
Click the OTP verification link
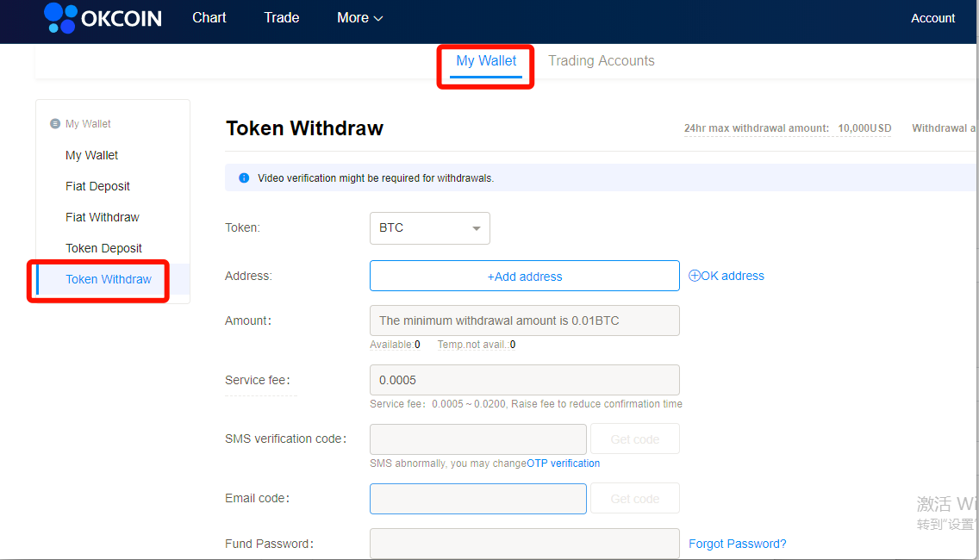coord(563,464)
